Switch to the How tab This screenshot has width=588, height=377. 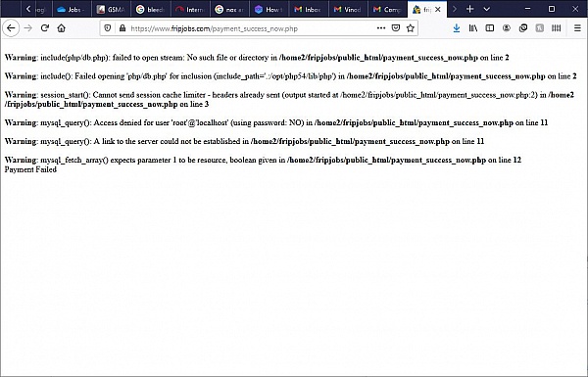pos(269,10)
